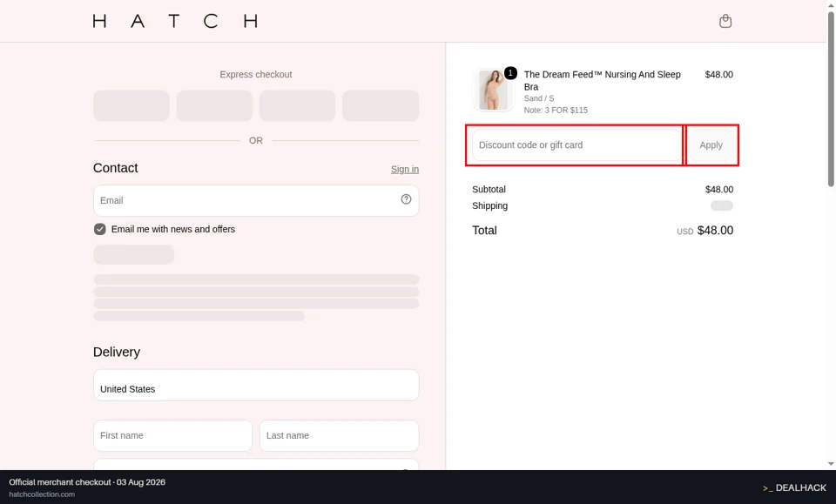The width and height of the screenshot is (836, 504).
Task: Click the Sand / S variant text
Action: 538,98
